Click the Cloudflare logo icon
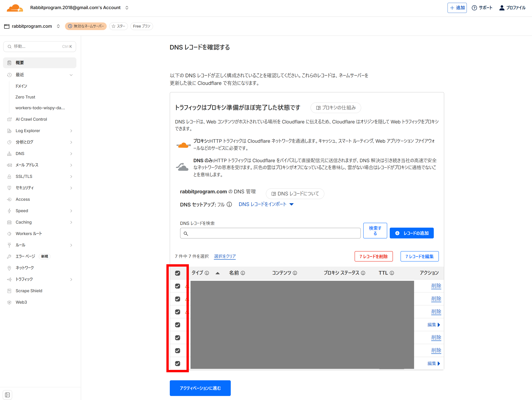Screen dimensions: 532x400 pyautogui.click(x=15, y=8)
